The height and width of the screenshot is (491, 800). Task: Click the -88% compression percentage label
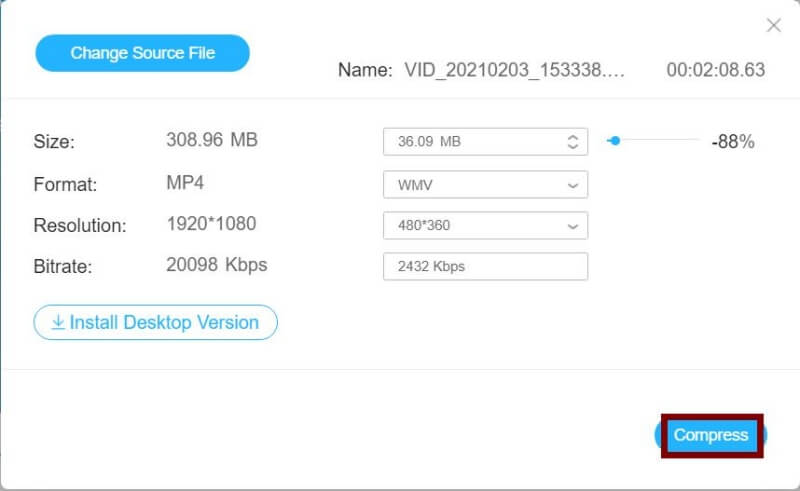[x=732, y=142]
